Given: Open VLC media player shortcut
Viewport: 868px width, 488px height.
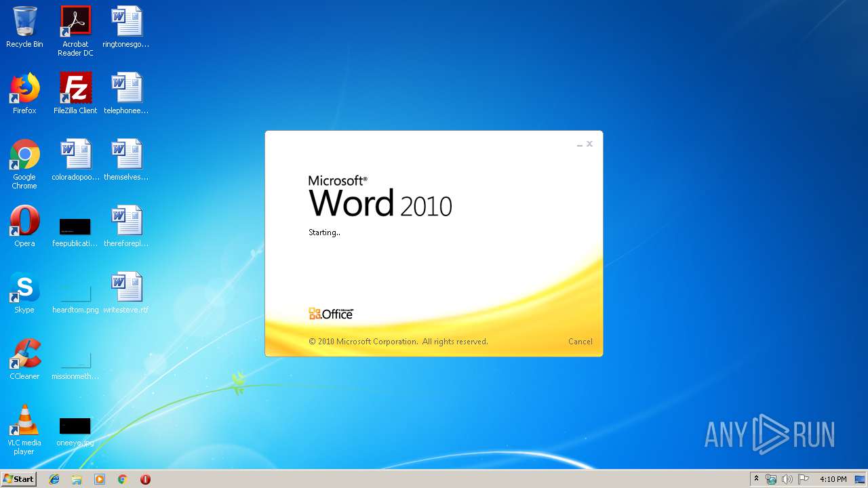Looking at the screenshot, I should pos(24,430).
